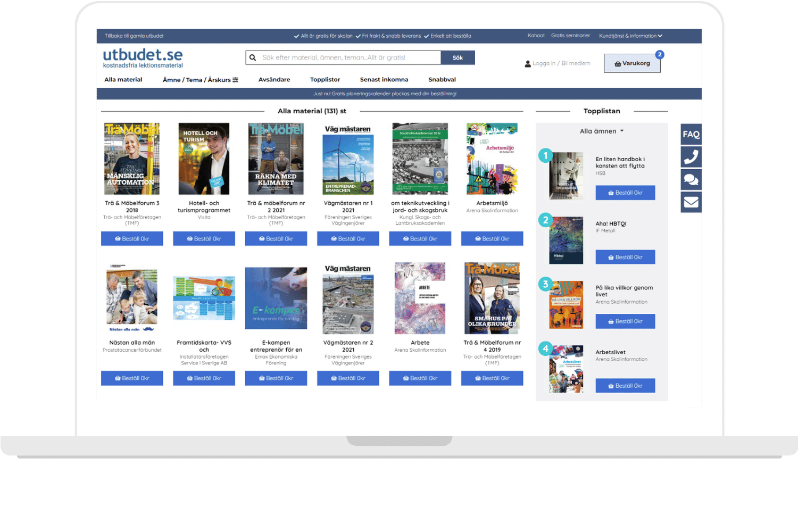Screen dimensions: 798x532
Task: Open Räkna med klimatet cover thumbnail
Action: pos(276,159)
